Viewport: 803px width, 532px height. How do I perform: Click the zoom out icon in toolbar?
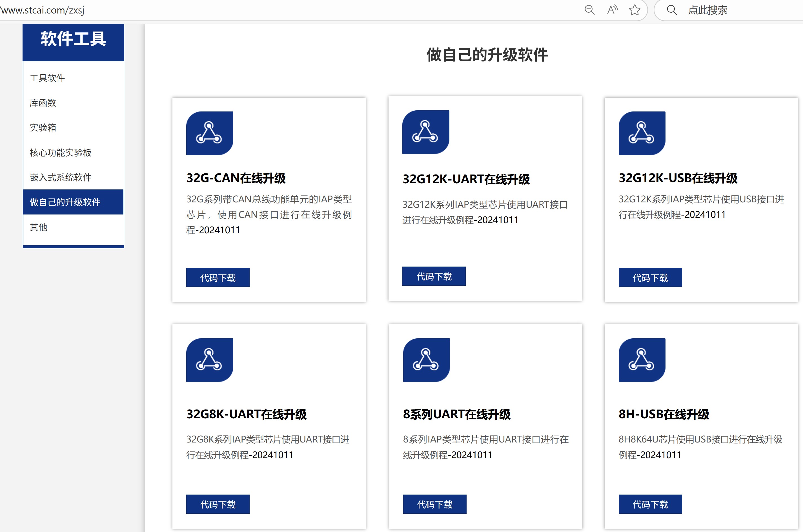click(590, 10)
